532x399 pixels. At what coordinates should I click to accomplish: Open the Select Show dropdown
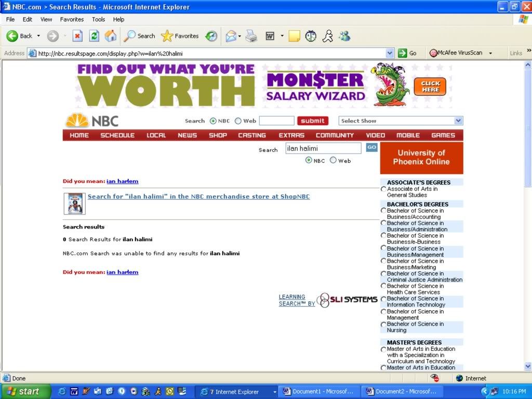point(401,121)
